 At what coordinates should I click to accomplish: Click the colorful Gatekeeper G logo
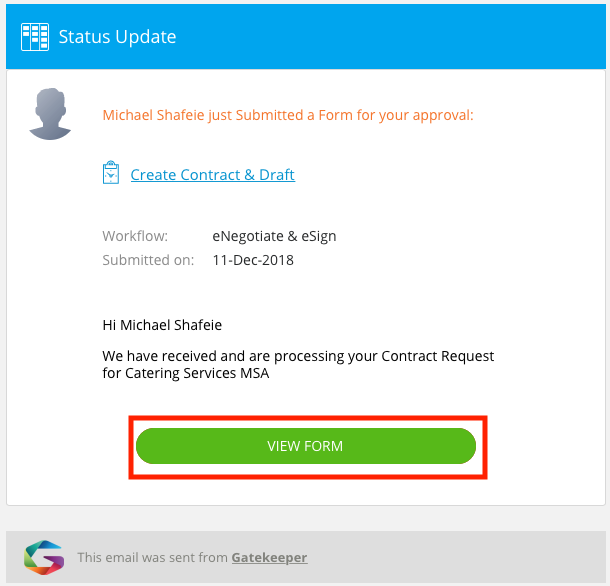[44, 557]
